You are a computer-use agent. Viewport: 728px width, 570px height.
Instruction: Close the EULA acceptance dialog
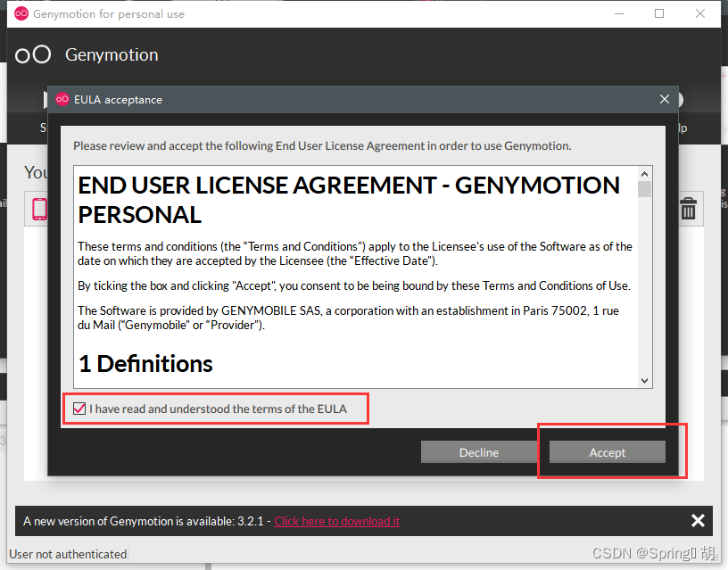click(665, 99)
